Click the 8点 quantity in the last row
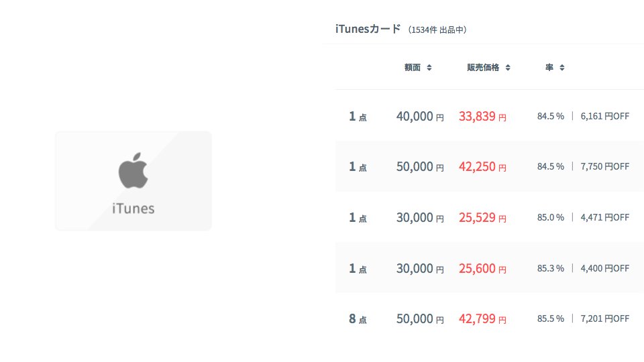The height and width of the screenshot is (362, 644). pos(358,319)
